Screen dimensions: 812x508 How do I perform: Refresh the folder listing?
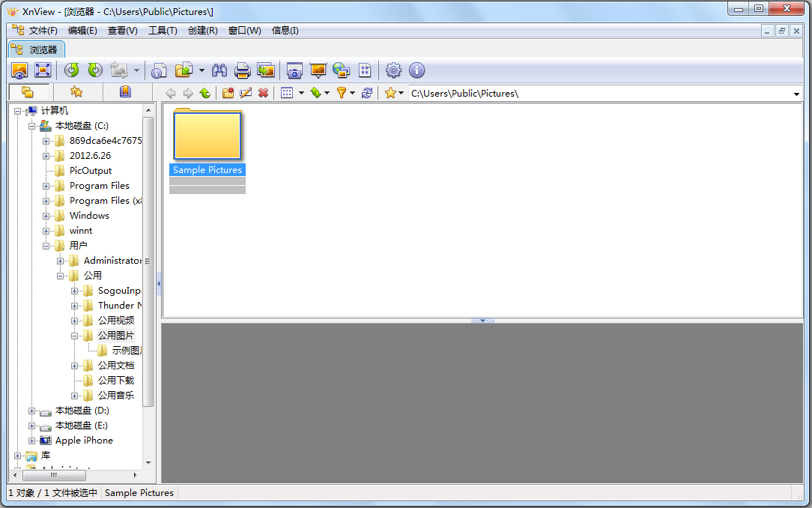pyautogui.click(x=366, y=93)
